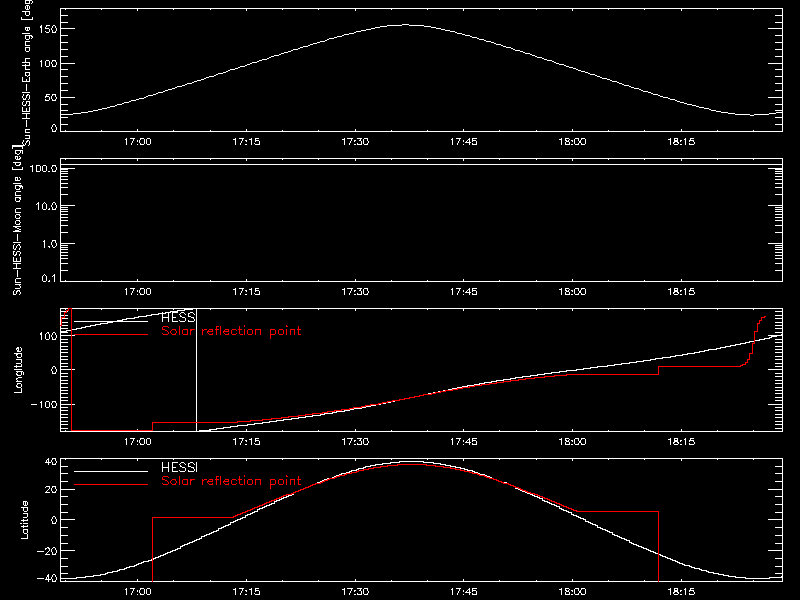
Task: Click 18:15 time label under Longitude plot
Action: coord(681,442)
